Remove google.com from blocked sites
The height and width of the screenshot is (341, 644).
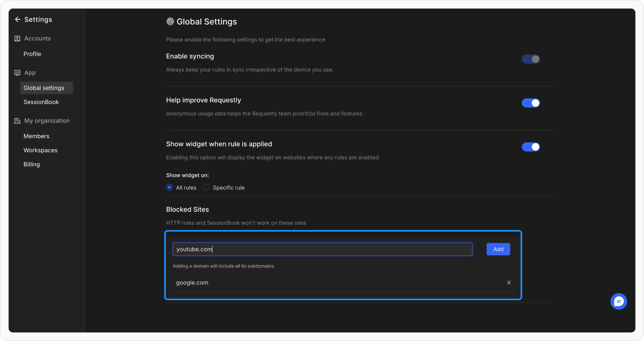tap(509, 283)
